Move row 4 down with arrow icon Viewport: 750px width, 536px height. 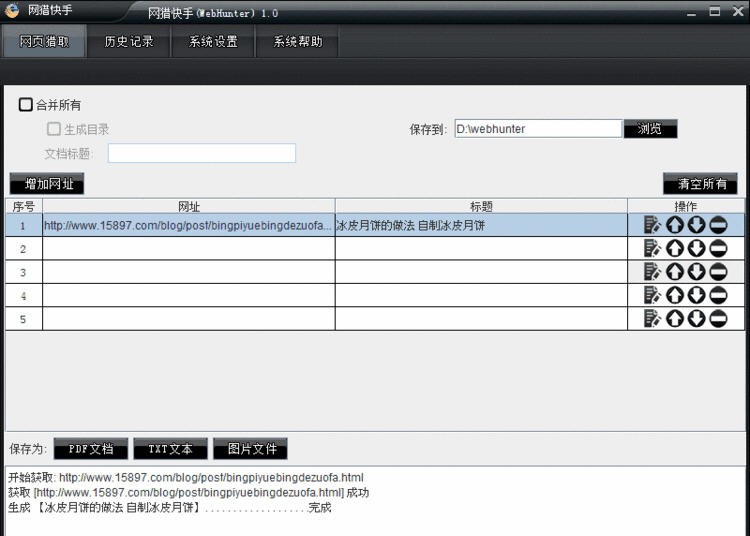(x=696, y=295)
